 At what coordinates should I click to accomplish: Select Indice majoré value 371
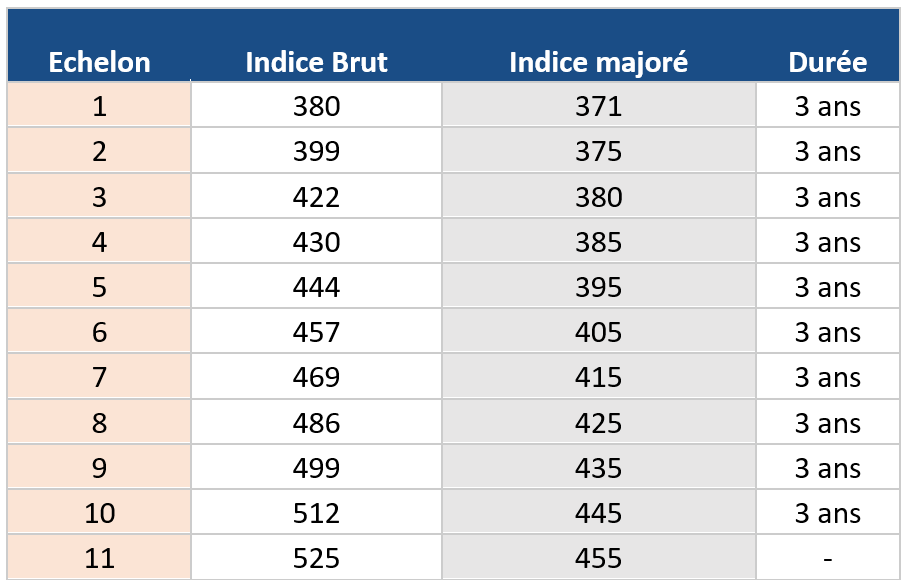pyautogui.click(x=598, y=106)
